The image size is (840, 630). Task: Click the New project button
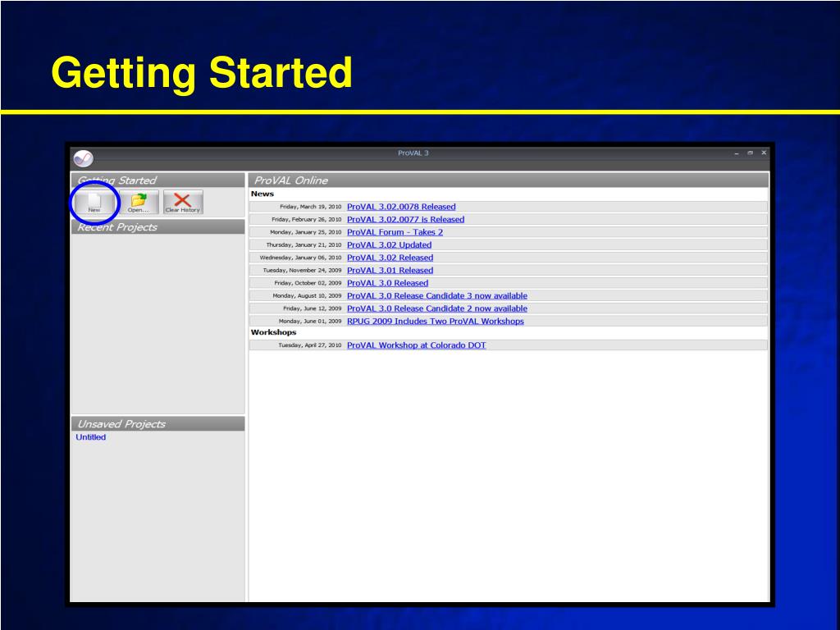[94, 203]
